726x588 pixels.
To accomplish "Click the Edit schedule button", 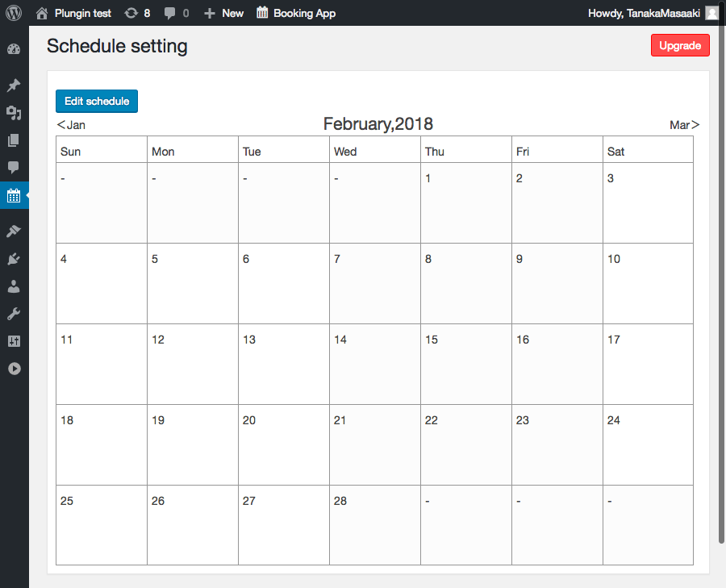I will [x=97, y=101].
